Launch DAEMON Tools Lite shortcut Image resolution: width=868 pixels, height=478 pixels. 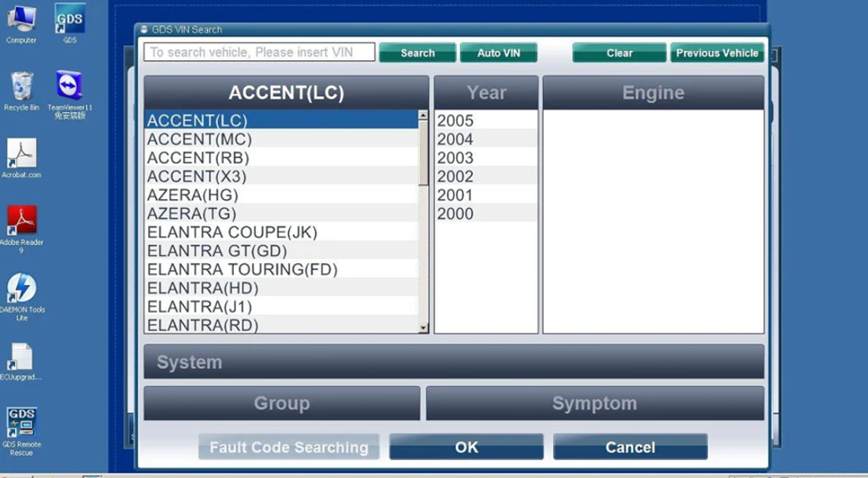pos(22,297)
